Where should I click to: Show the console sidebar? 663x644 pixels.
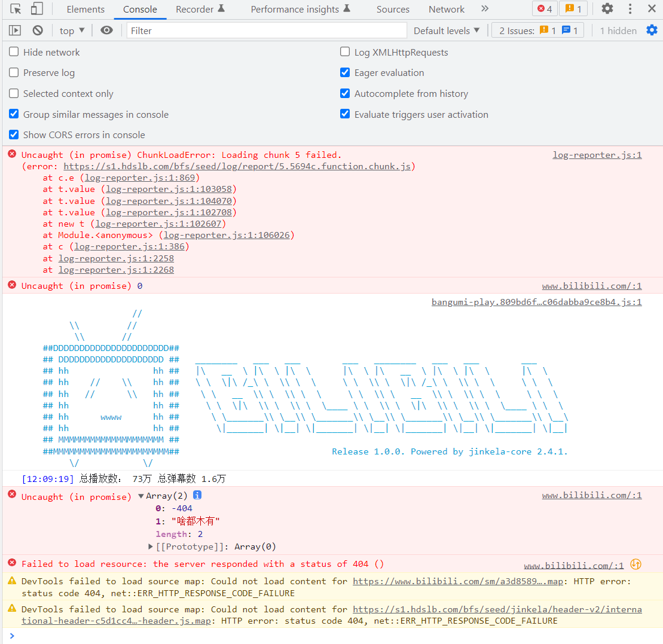15,30
